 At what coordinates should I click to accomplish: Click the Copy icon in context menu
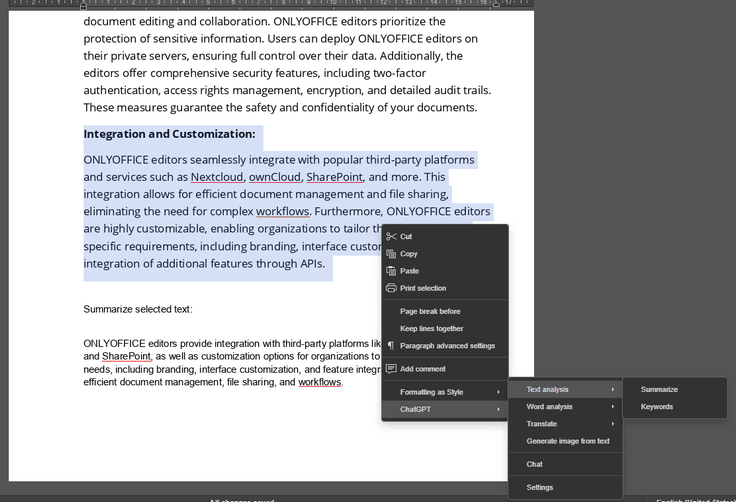(x=391, y=254)
